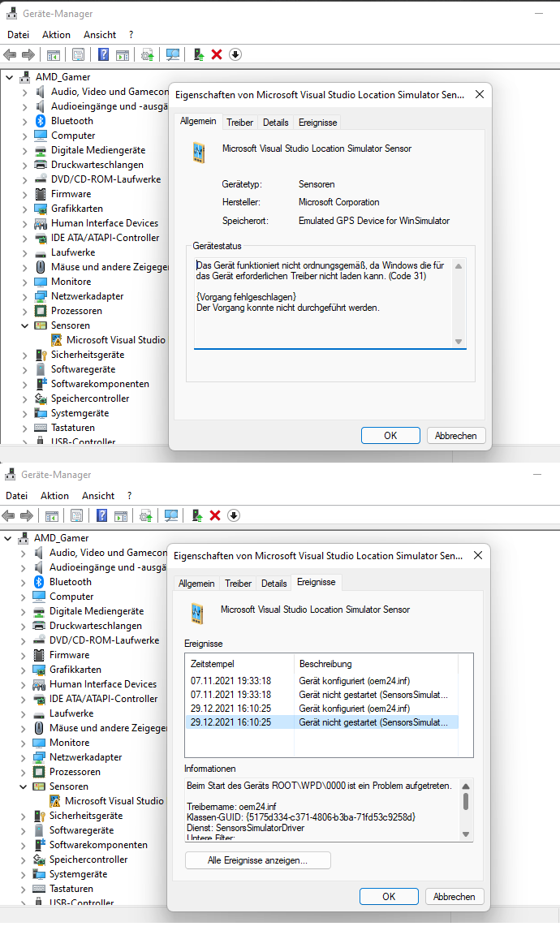Click the Forward arrow in the lower window toolbar

click(x=26, y=516)
